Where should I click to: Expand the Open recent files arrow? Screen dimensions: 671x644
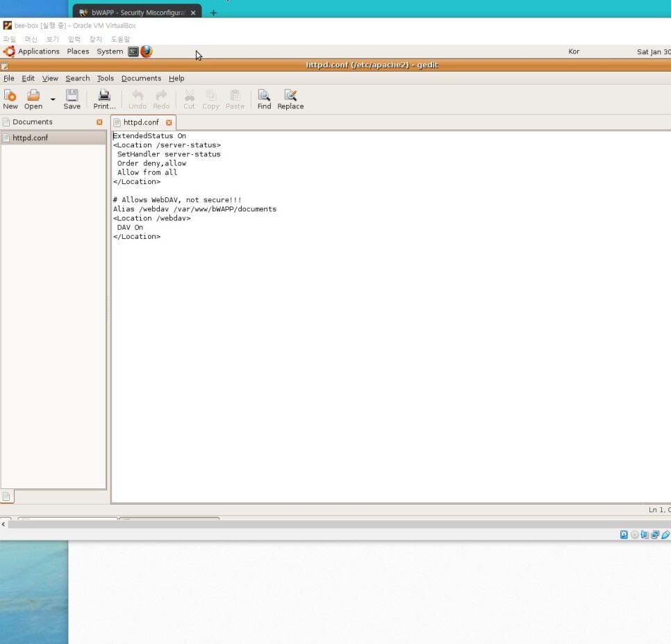(x=53, y=99)
